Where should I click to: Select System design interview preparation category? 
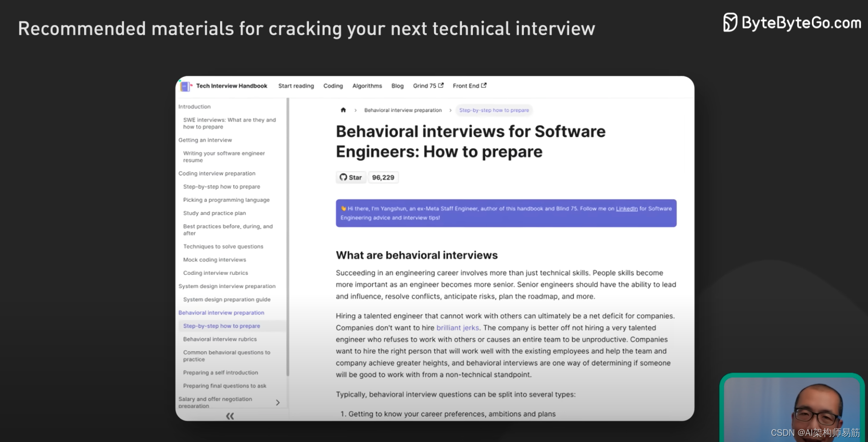click(x=227, y=287)
